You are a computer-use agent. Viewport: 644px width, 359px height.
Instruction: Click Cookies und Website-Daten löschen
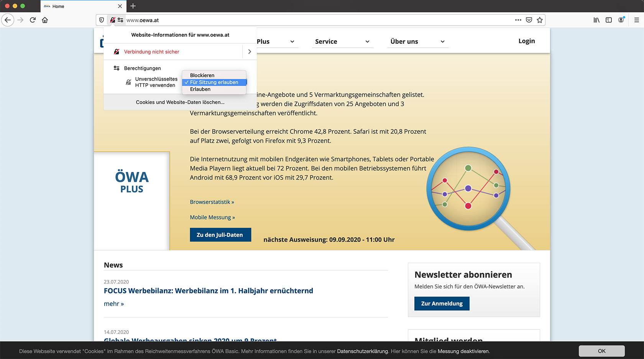[x=180, y=102]
